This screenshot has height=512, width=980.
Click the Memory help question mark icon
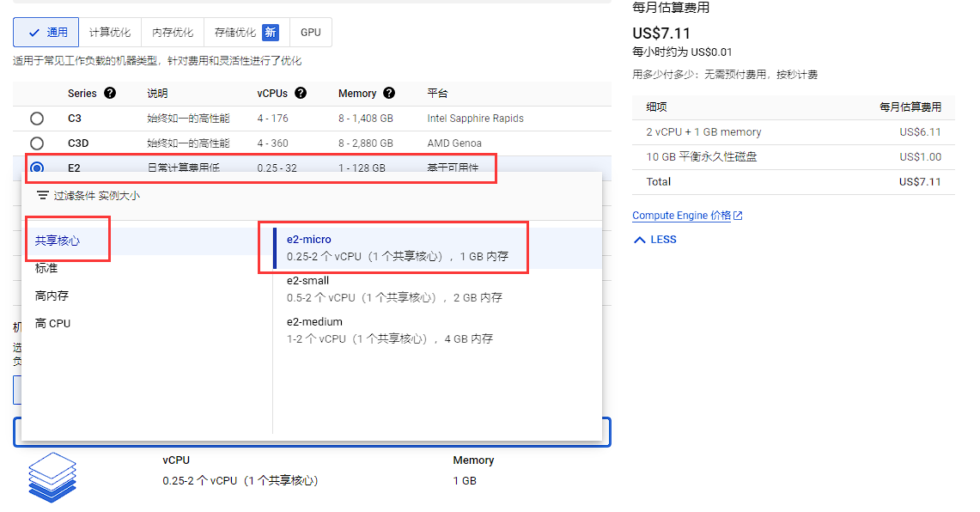click(389, 93)
